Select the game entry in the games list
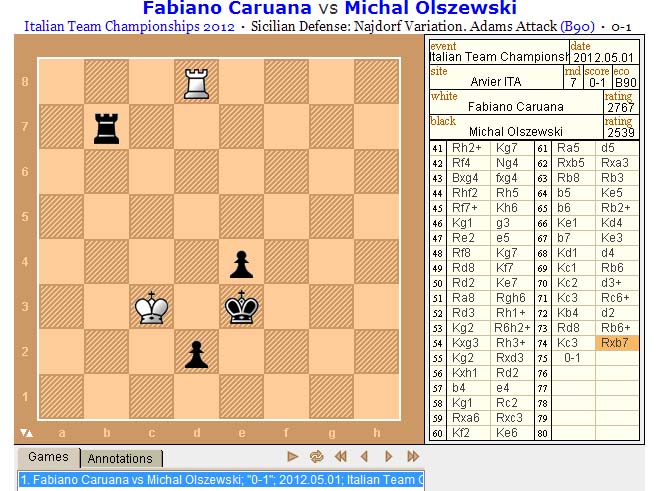This screenshot has width=659, height=491. click(220, 480)
